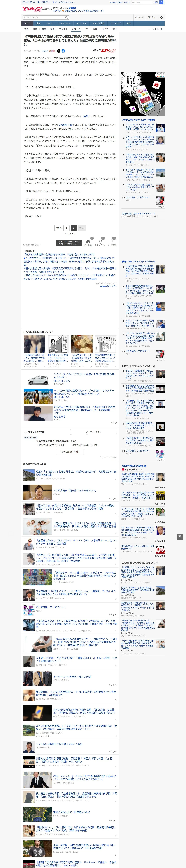
Task: Click the back-to-top arrow button
Action: (x=180, y=536)
